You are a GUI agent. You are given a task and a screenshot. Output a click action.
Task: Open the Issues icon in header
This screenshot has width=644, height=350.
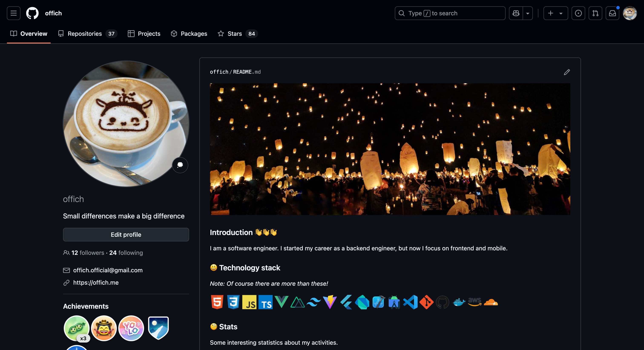pyautogui.click(x=578, y=13)
